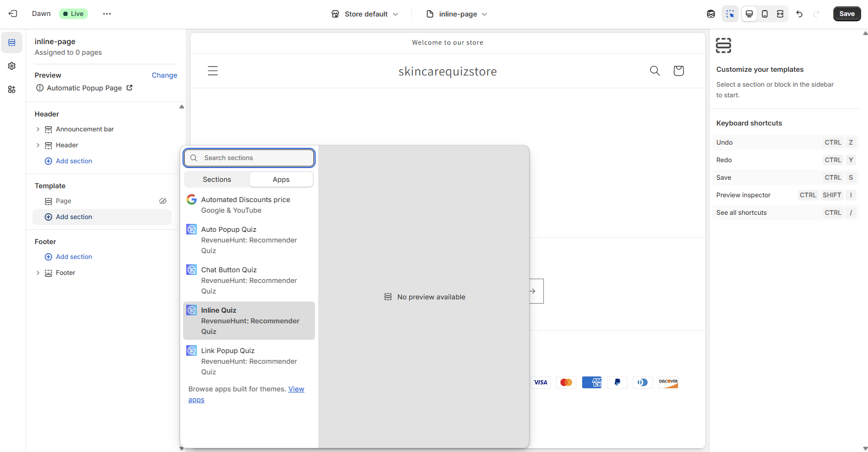
Task: Open the three-dot more actions menu
Action: (107, 14)
